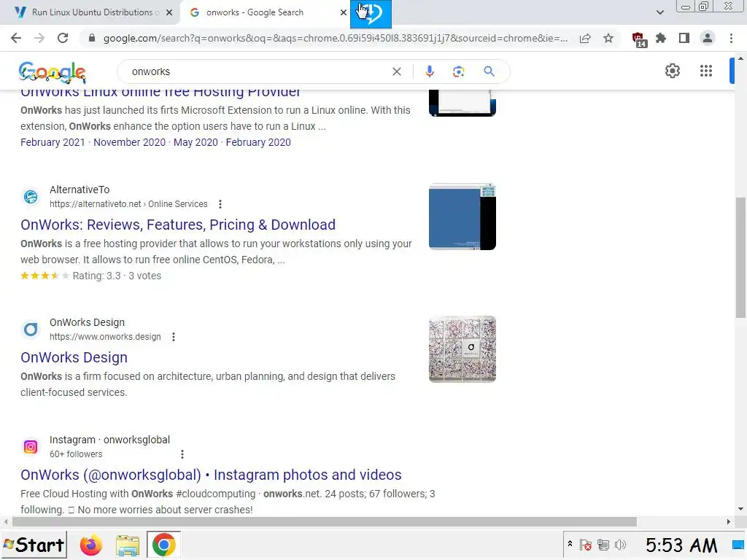This screenshot has width=747, height=560.
Task: Click the horizontal scrollbar thumb
Action: (325, 522)
